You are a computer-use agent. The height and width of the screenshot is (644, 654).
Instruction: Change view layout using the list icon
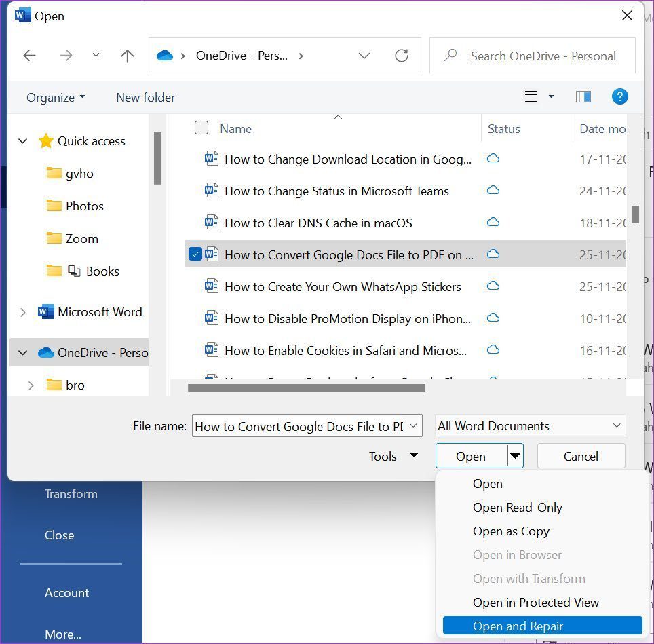point(531,97)
